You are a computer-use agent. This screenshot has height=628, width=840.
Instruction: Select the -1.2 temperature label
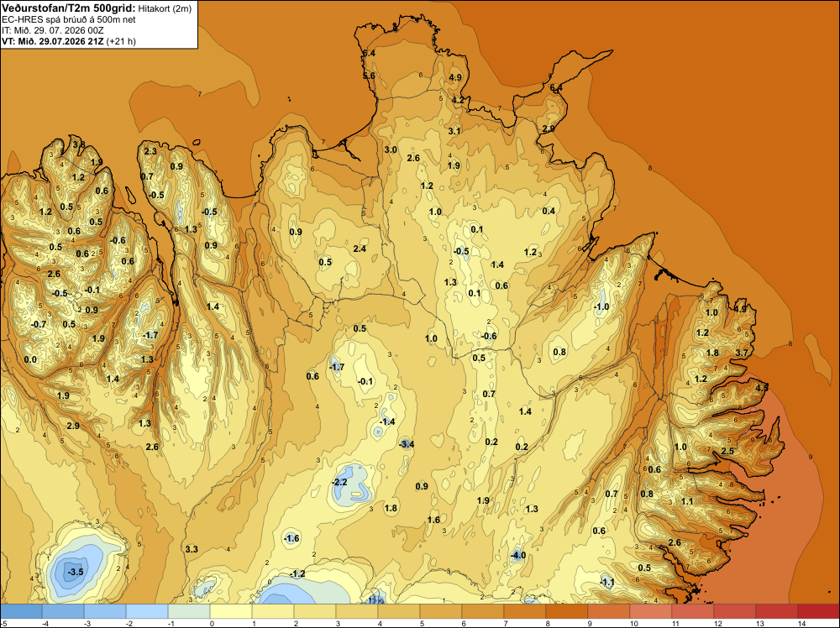297,573
